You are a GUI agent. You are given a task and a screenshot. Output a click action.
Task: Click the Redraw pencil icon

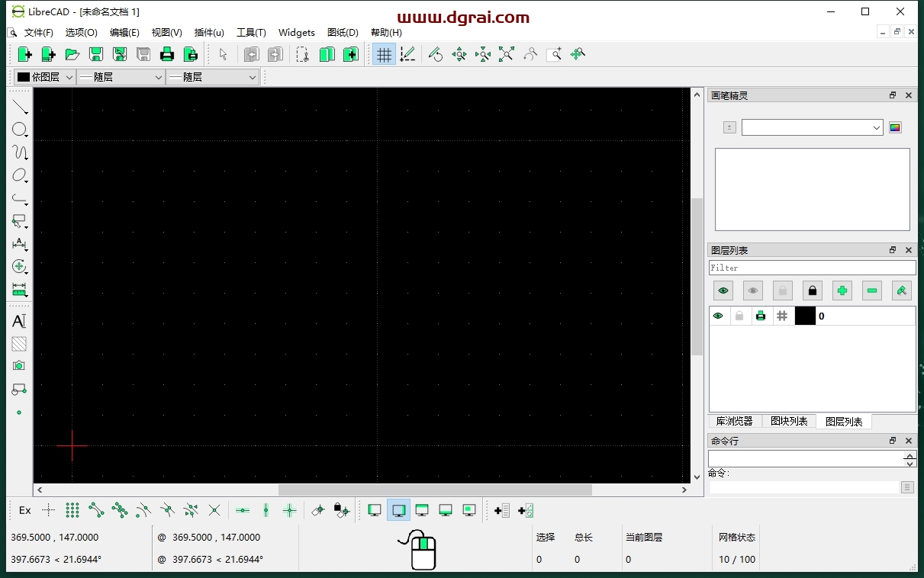click(436, 54)
